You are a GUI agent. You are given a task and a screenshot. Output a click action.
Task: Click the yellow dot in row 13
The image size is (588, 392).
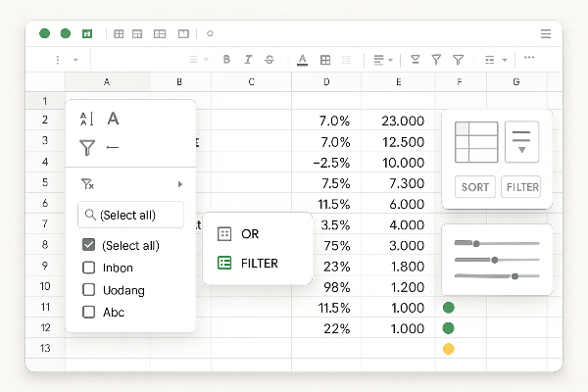pyautogui.click(x=449, y=349)
